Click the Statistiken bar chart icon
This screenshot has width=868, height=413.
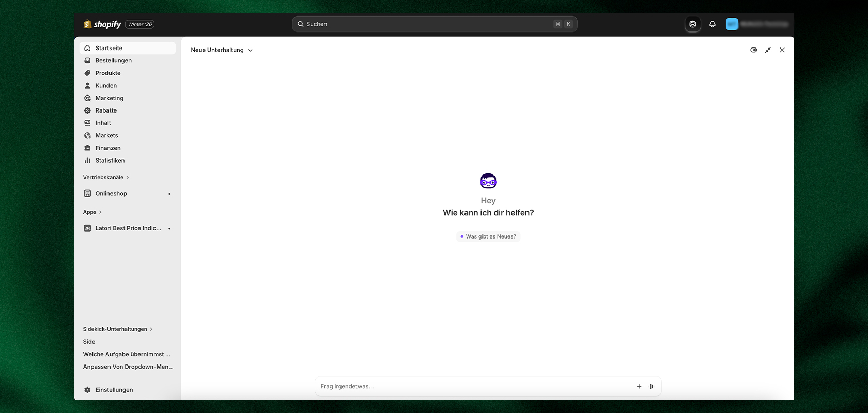click(x=87, y=161)
